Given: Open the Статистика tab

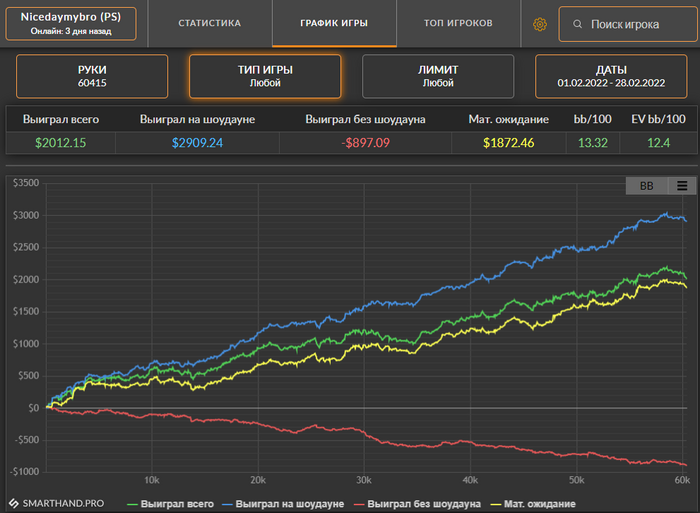Looking at the screenshot, I should point(209,23).
